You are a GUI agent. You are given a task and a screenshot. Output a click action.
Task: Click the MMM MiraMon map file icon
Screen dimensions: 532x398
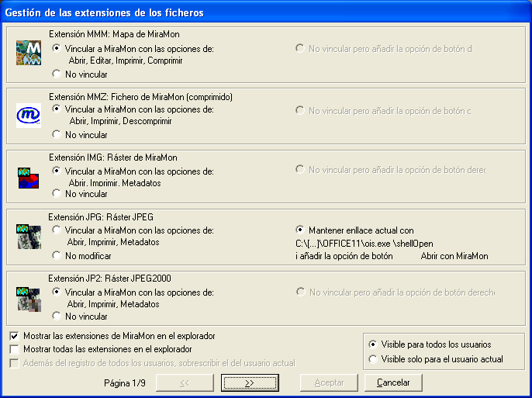click(x=29, y=53)
